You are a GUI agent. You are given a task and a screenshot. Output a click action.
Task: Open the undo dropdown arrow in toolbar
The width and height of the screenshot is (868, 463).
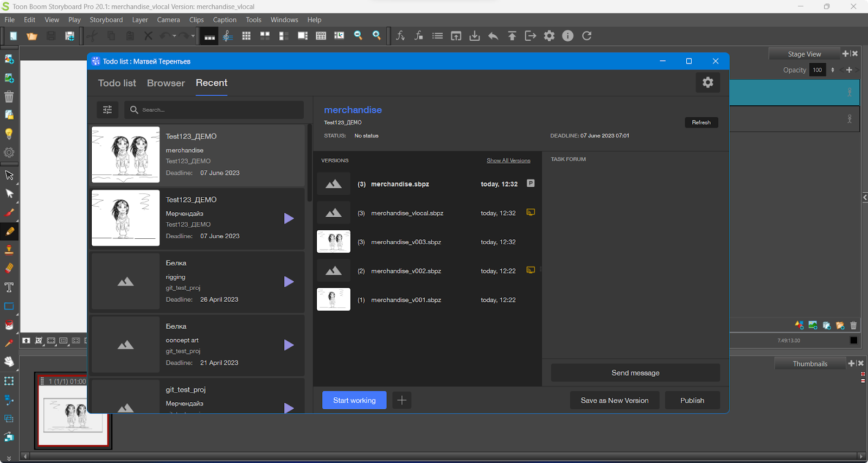174,36
